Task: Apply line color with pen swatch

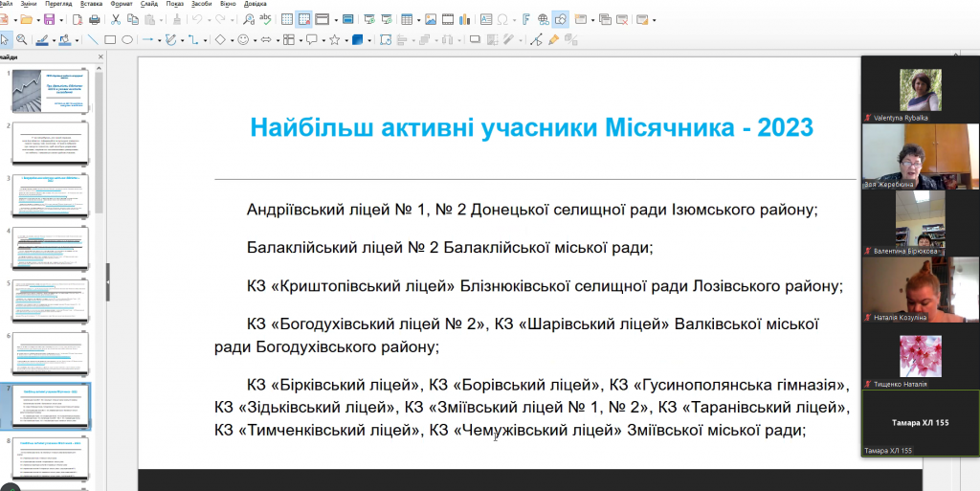Action: [42, 40]
